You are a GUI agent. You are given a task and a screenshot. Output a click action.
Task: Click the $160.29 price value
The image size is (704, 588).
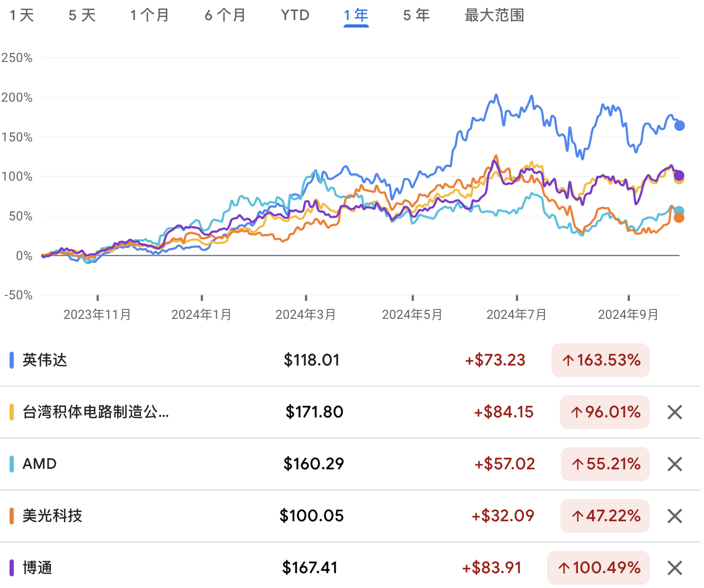tap(314, 464)
